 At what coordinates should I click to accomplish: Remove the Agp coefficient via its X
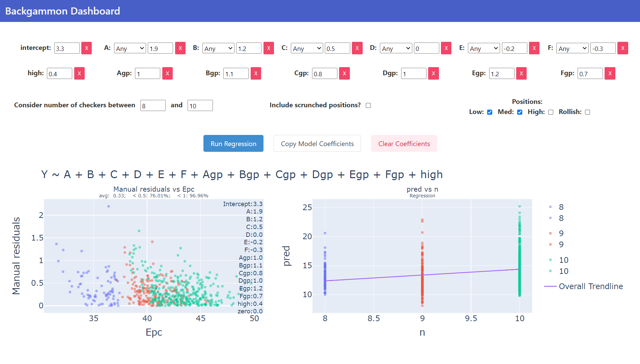(167, 74)
